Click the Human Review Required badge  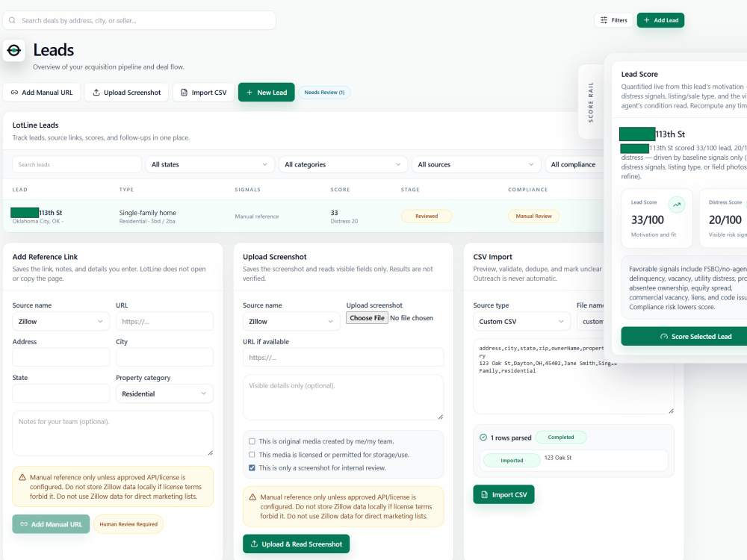pos(128,524)
